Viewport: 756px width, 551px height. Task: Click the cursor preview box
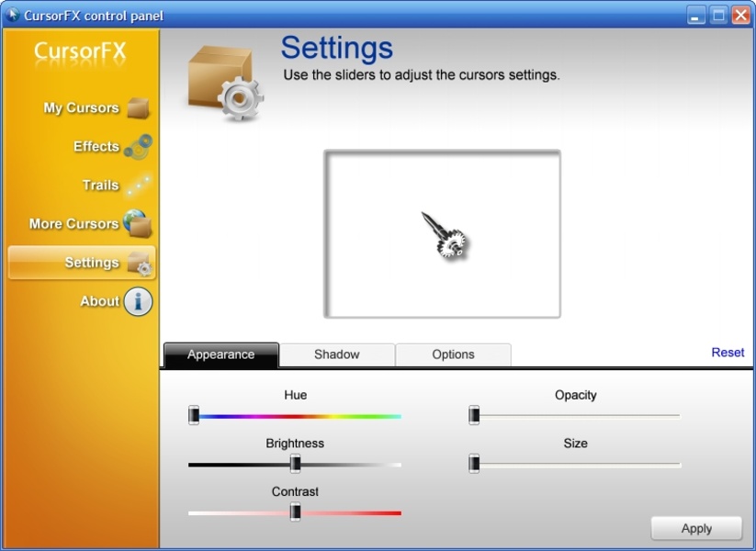point(442,234)
